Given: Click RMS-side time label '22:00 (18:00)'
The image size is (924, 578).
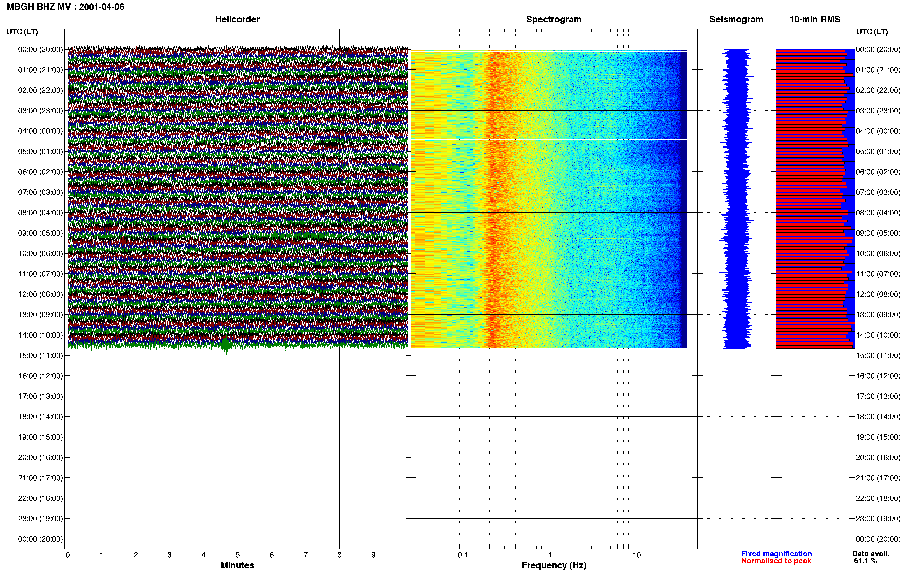Looking at the screenshot, I should click(x=878, y=498).
